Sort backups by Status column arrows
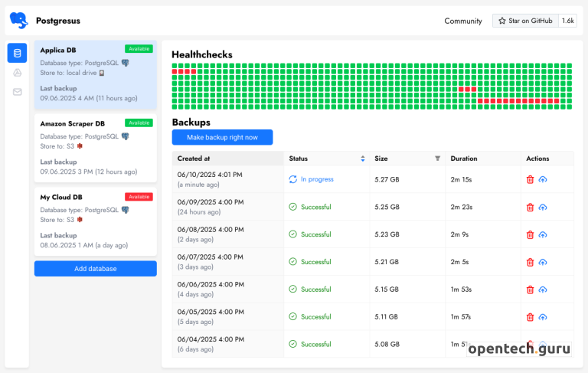Image resolution: width=588 pixels, height=373 pixels. click(x=363, y=159)
